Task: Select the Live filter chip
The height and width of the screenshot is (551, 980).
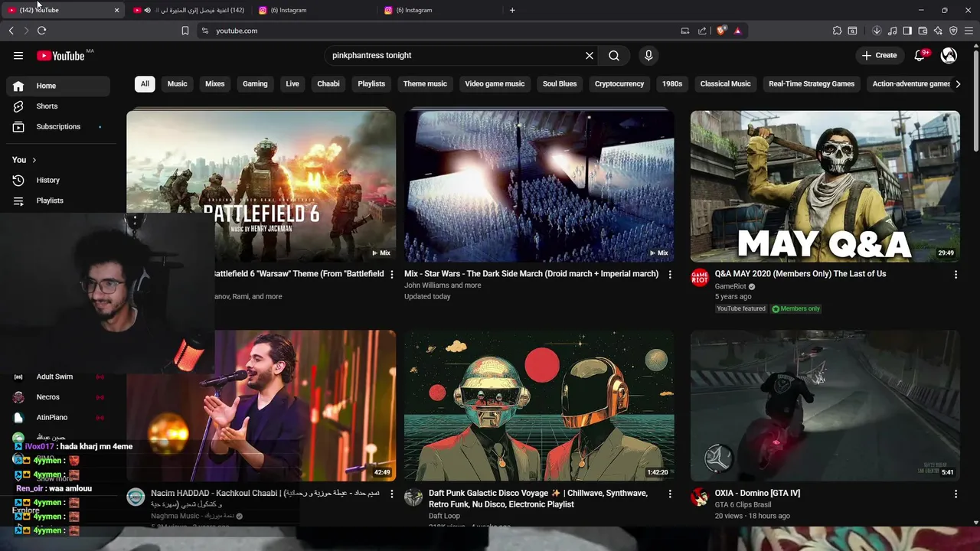Action: 292,83
